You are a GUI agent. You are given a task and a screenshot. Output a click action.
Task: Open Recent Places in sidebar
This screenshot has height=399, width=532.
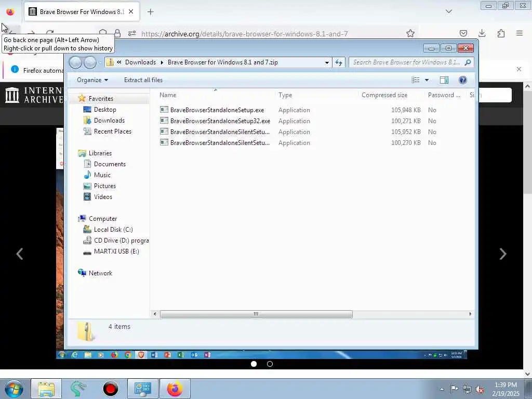pos(112,131)
